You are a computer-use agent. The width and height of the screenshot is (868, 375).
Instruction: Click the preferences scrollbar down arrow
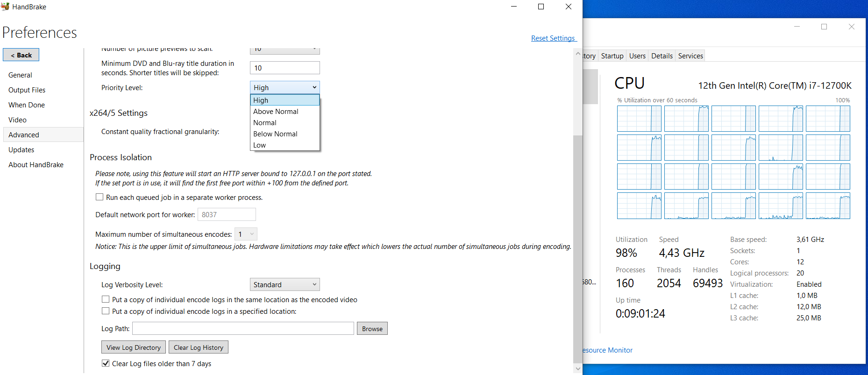(x=578, y=368)
